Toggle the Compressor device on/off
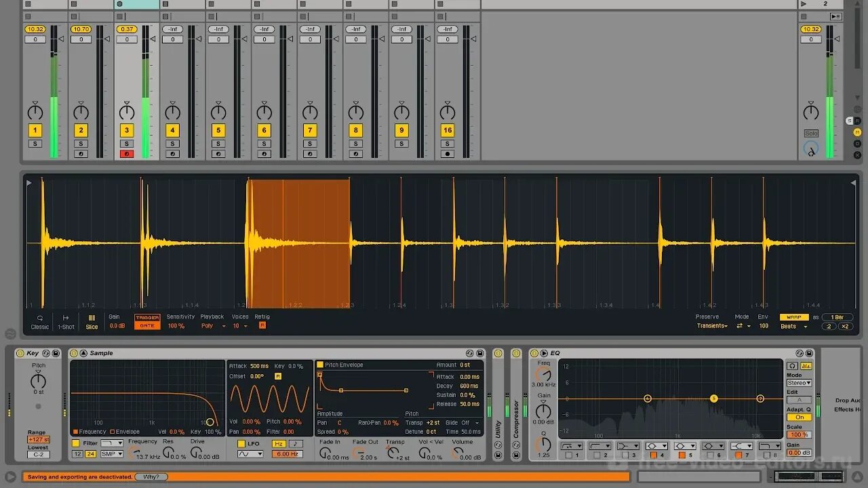 pos(516,353)
